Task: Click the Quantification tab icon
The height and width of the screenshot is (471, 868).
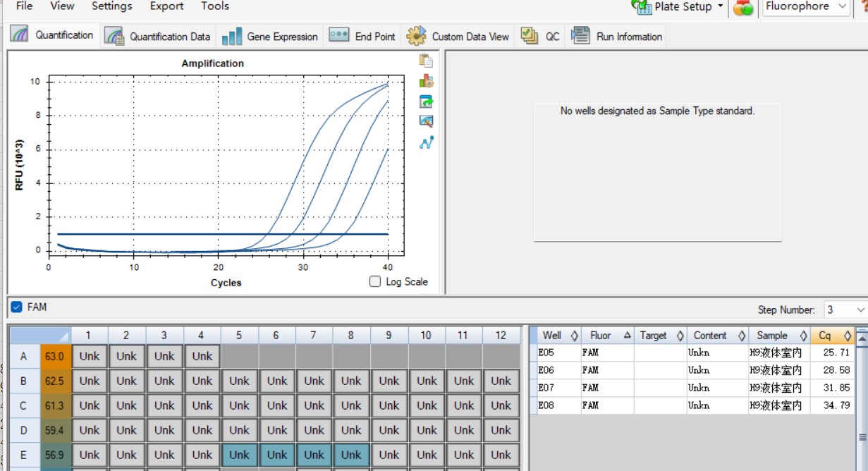Action: 20,35
